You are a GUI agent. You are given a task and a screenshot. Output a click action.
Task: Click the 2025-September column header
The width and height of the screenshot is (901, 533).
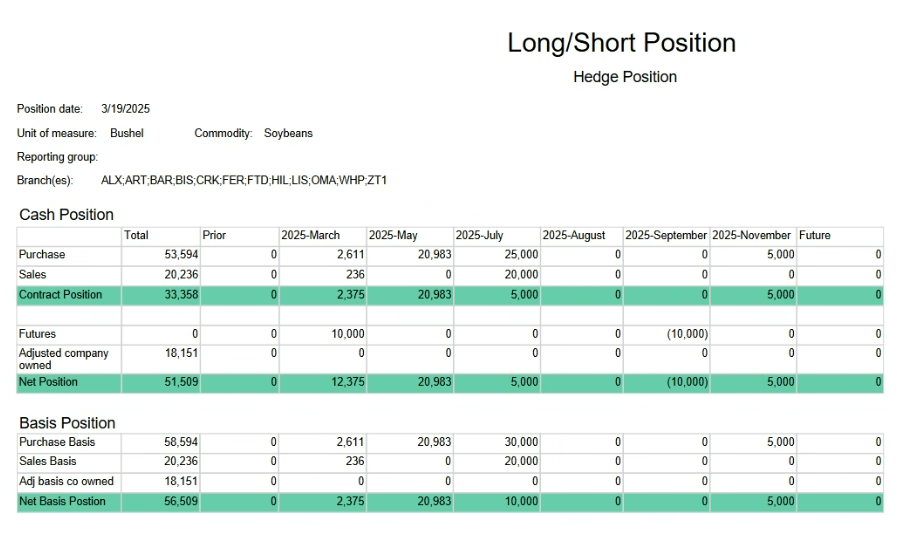tap(665, 236)
